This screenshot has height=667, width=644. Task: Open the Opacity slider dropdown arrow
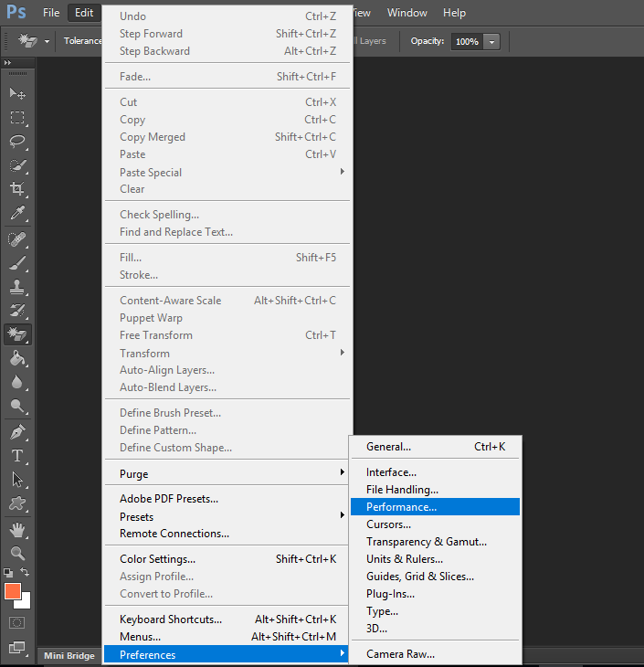click(x=491, y=42)
